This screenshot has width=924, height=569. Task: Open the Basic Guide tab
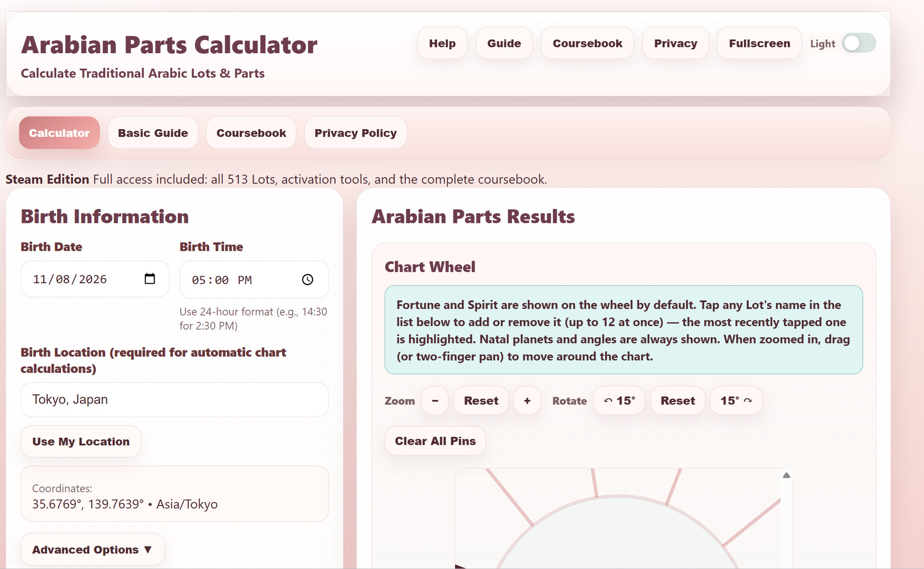coord(153,133)
